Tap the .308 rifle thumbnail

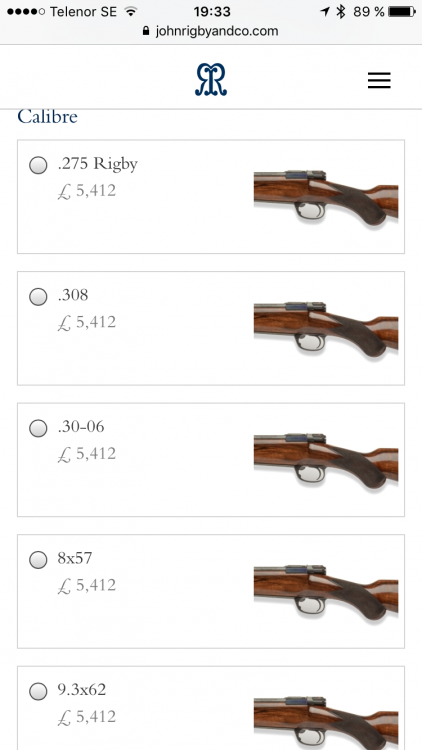click(326, 329)
